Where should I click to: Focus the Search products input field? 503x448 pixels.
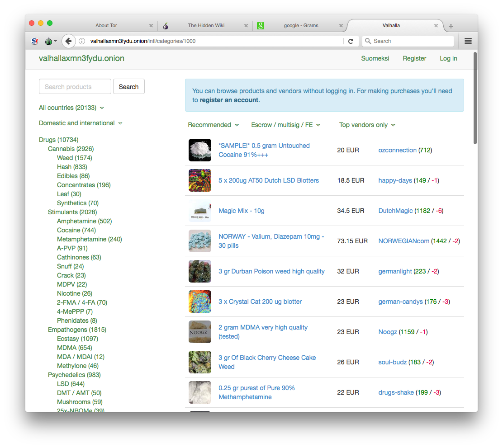click(x=75, y=87)
